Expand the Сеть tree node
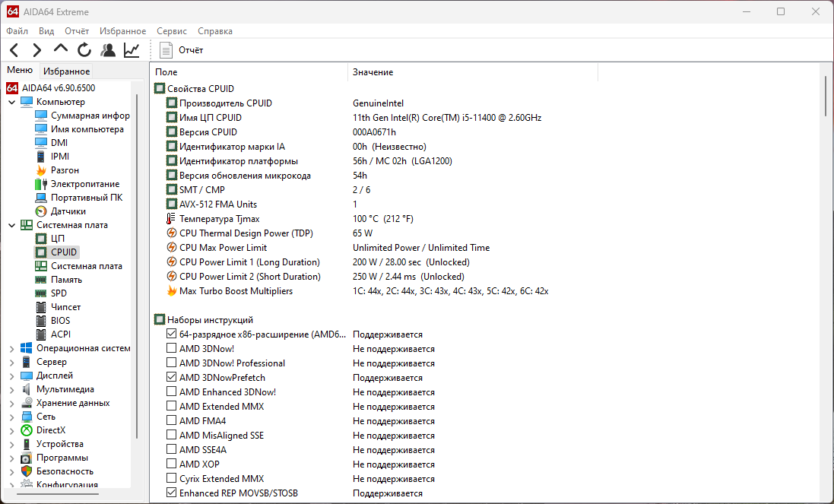The image size is (834, 504). (x=11, y=417)
